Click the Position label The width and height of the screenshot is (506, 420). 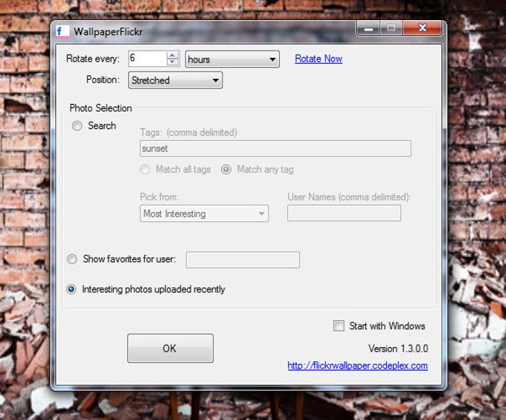[103, 80]
